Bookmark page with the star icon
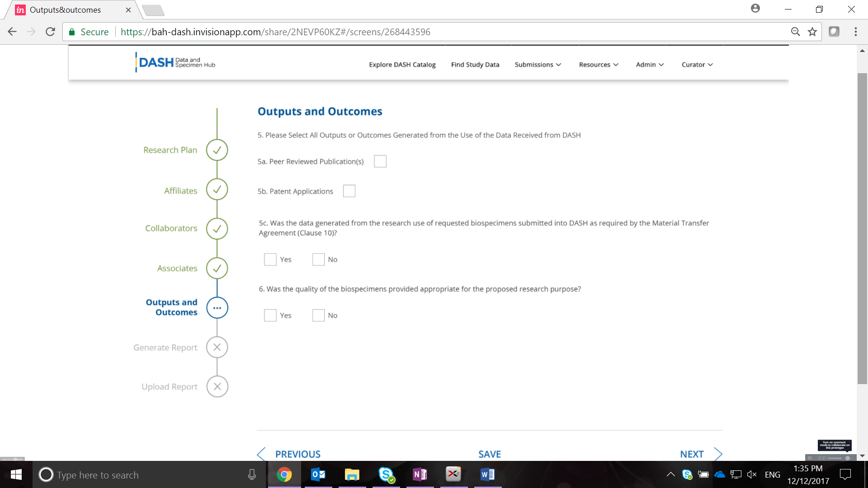The width and height of the screenshot is (868, 488). tap(812, 32)
